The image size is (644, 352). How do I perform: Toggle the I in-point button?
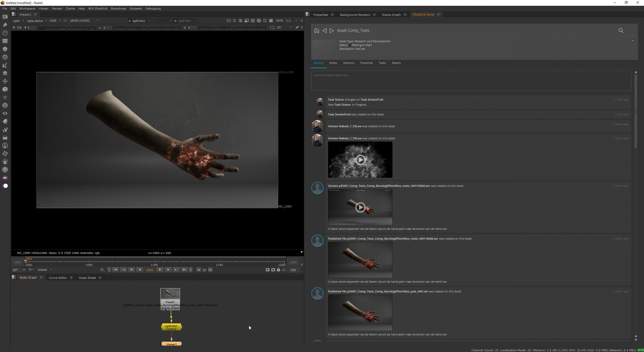109,270
